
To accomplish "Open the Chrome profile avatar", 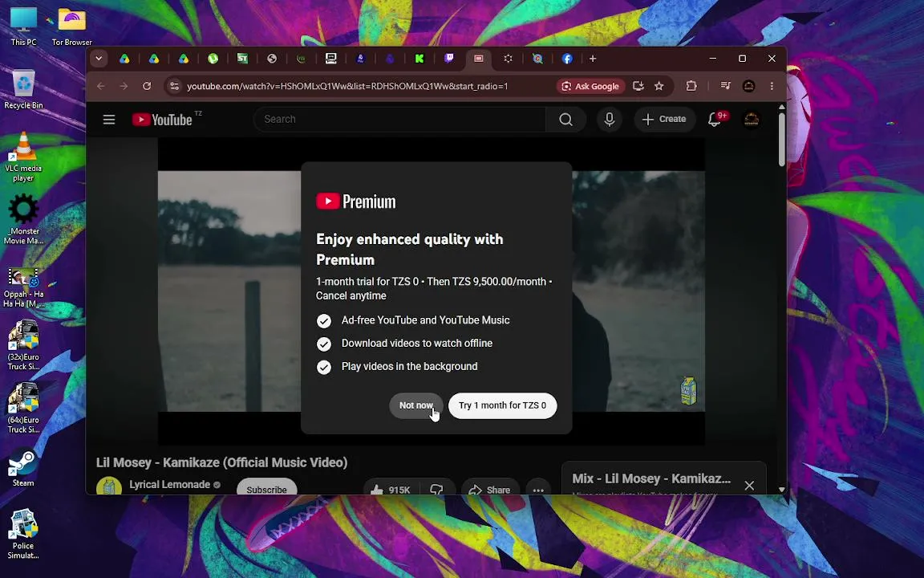I will [x=748, y=86].
